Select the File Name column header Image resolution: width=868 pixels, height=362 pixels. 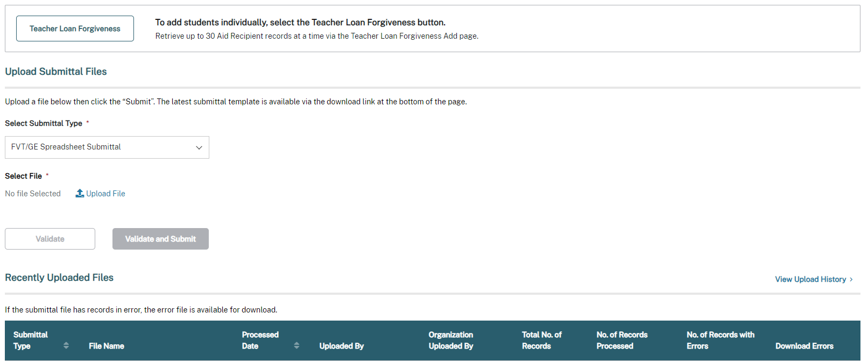[x=107, y=346]
